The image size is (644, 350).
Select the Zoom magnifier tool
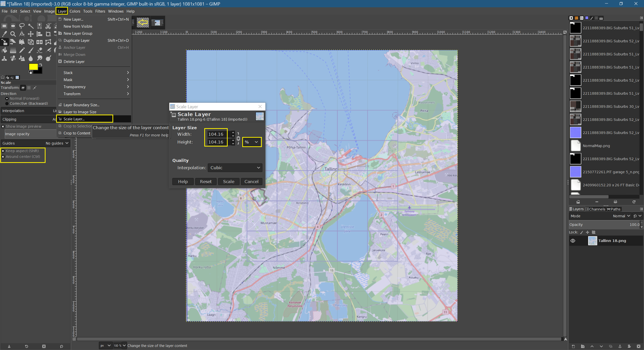point(13,34)
